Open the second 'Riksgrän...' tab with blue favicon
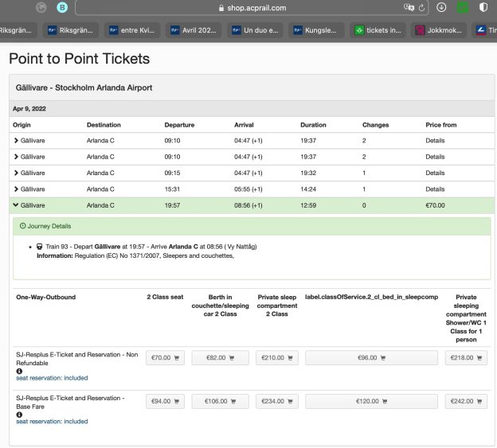The width and height of the screenshot is (497, 448). pos(71,30)
